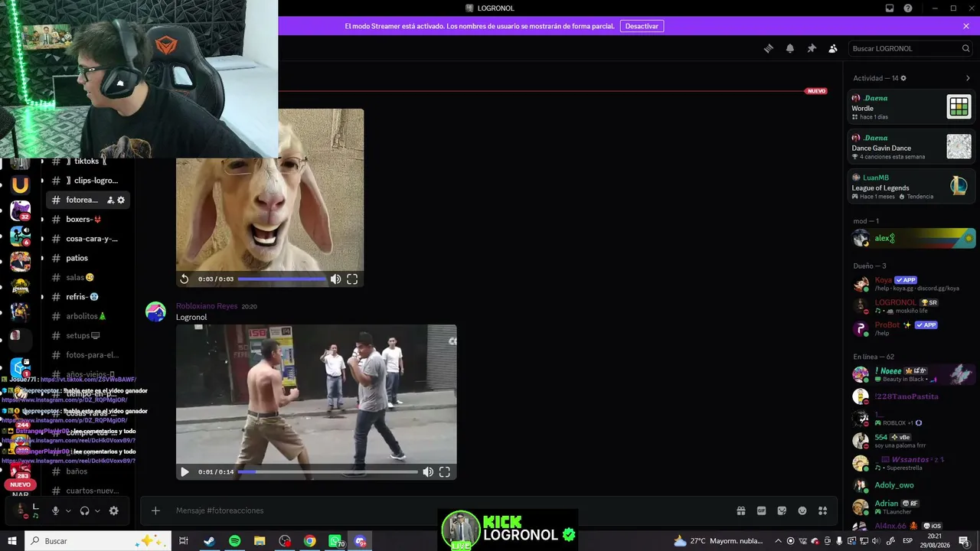Open notification settings bell icon

click(x=790, y=48)
